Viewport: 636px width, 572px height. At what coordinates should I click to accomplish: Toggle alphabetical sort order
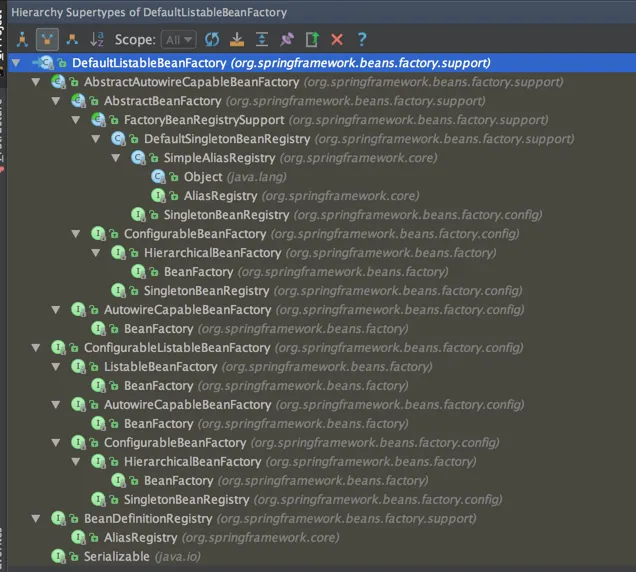click(97, 40)
